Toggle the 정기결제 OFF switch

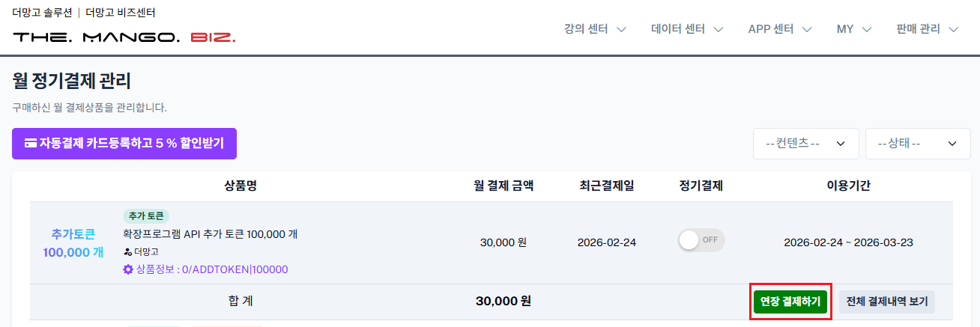pyautogui.click(x=701, y=240)
